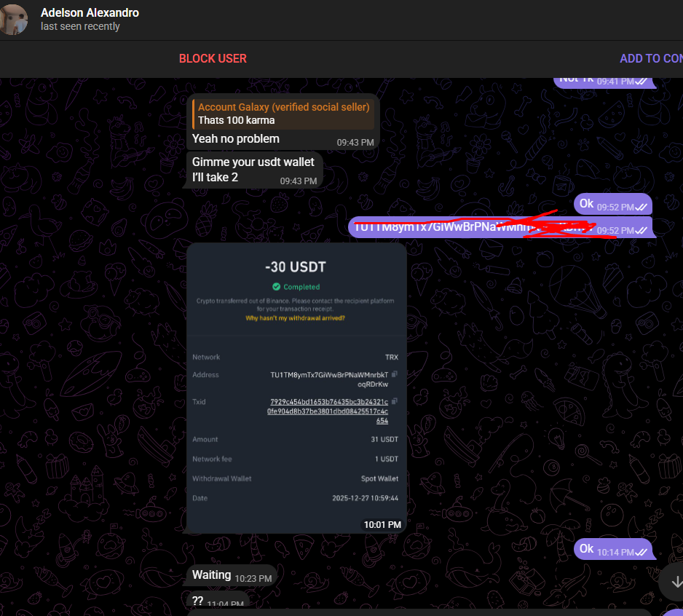Screen dimensions: 683x616
Task: Open the Txid hash link
Action: pos(328,411)
